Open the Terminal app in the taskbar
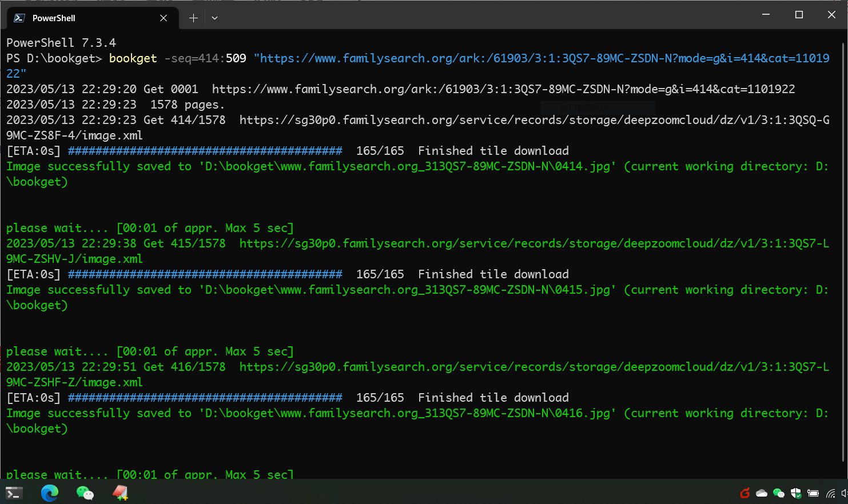 click(14, 493)
